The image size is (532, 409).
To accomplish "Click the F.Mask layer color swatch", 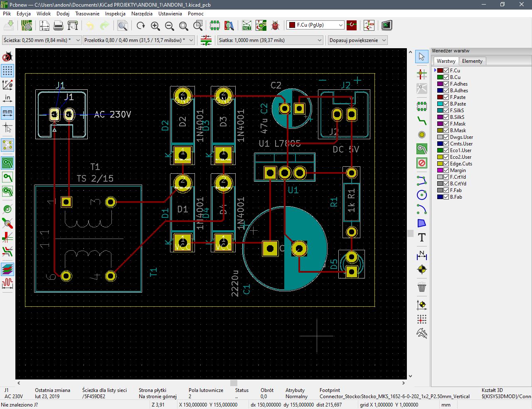I will [x=440, y=124].
